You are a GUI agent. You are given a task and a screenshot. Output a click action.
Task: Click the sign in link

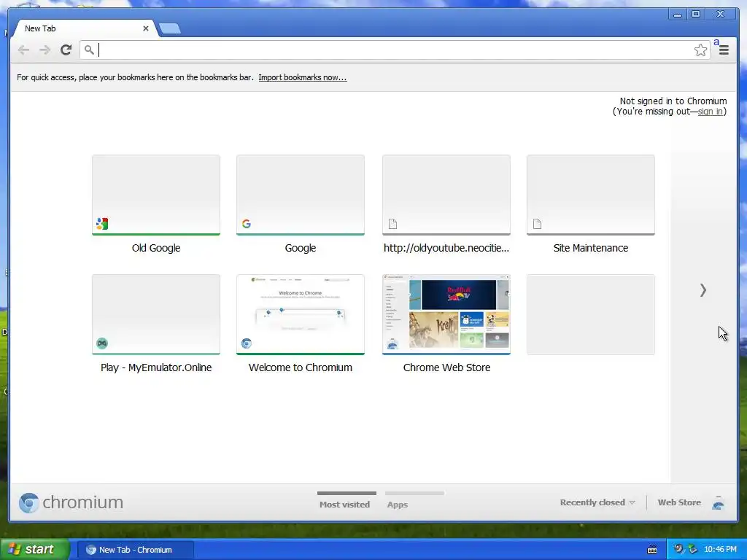tap(711, 112)
